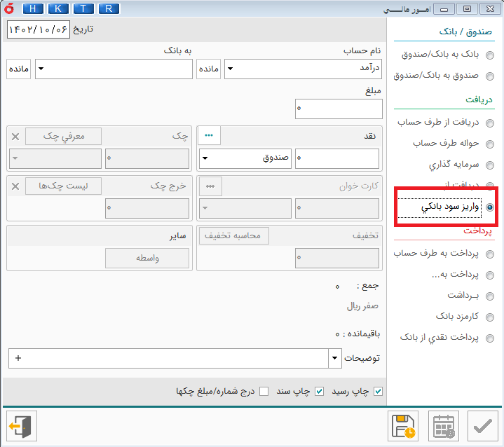Select پرداخت نقدي از بانک radio option
The width and height of the screenshot is (504, 447).
490,338
